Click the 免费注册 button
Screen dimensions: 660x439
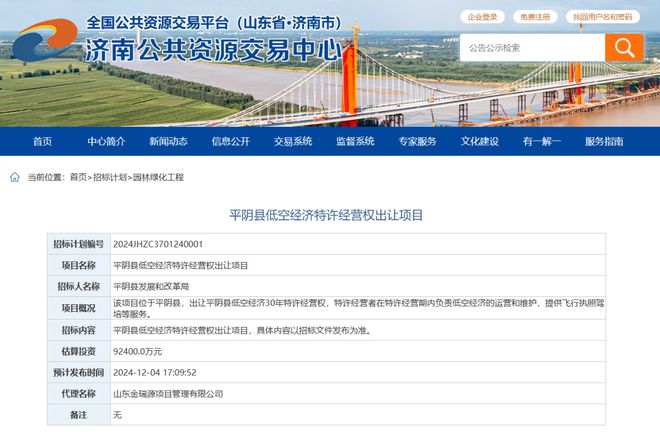click(x=537, y=17)
